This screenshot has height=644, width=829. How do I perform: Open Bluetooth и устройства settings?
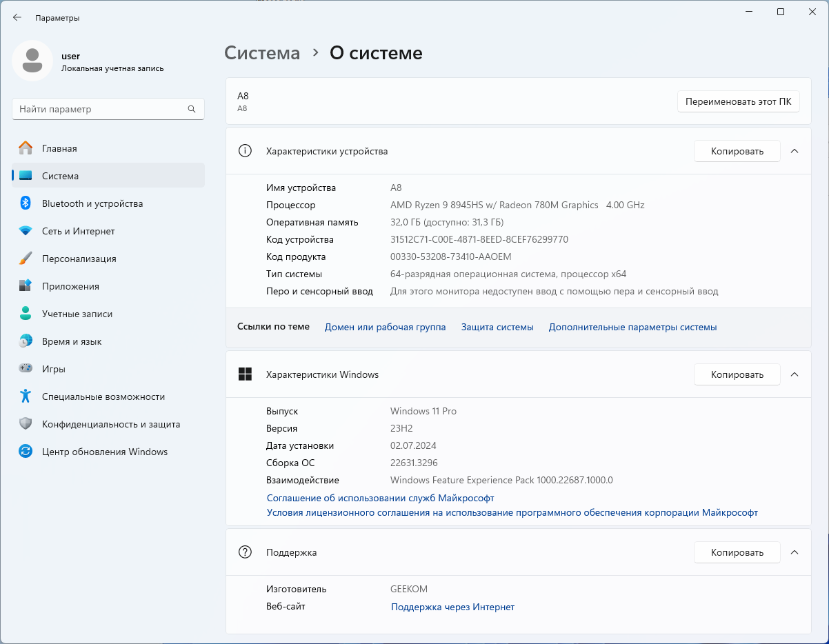coord(108,203)
